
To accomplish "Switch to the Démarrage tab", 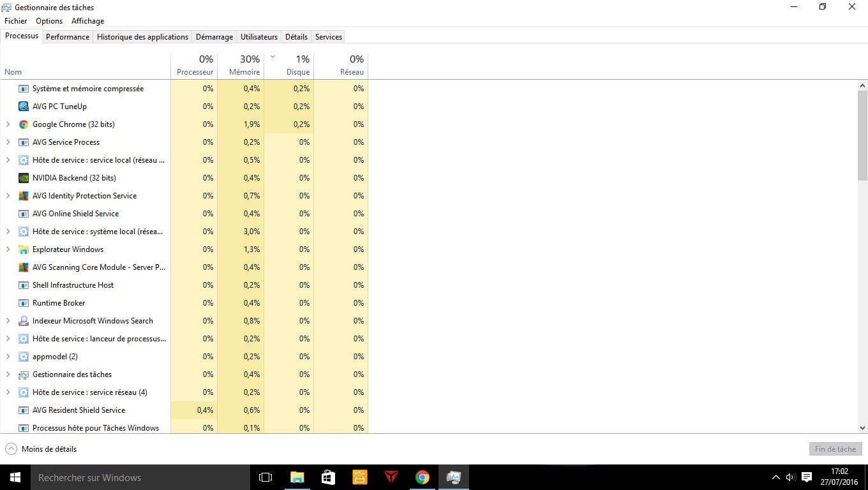I will tap(214, 37).
